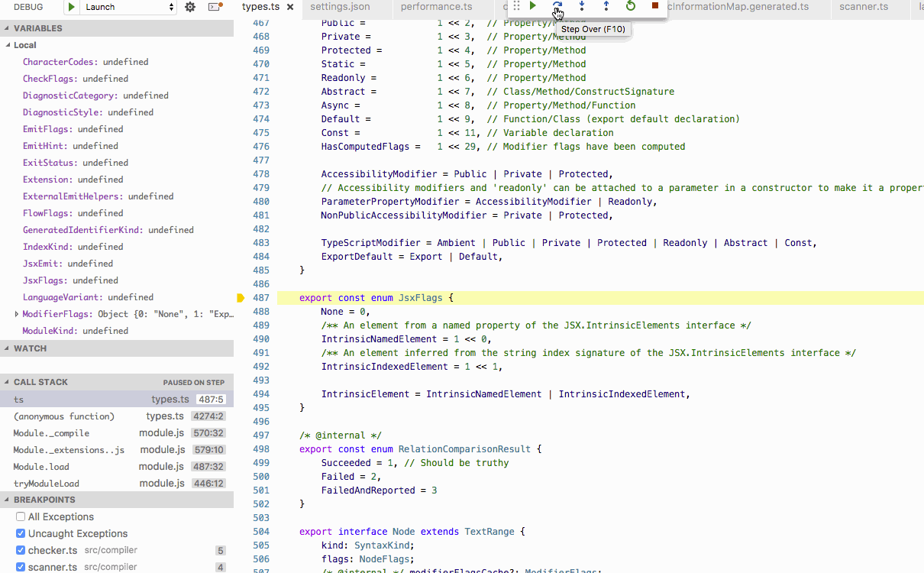Click the Step Out debug icon
Image resolution: width=924 pixels, height=573 pixels.
(606, 6)
